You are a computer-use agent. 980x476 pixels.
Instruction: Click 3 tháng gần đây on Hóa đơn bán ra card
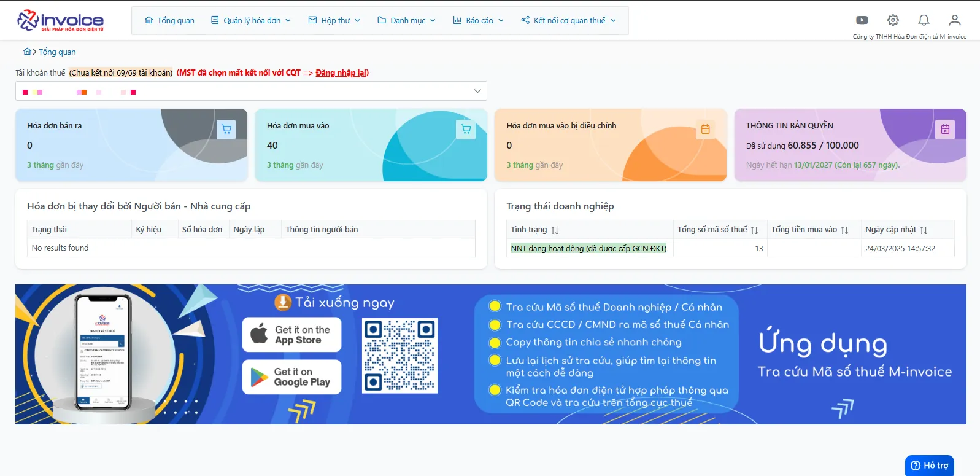[55, 165]
